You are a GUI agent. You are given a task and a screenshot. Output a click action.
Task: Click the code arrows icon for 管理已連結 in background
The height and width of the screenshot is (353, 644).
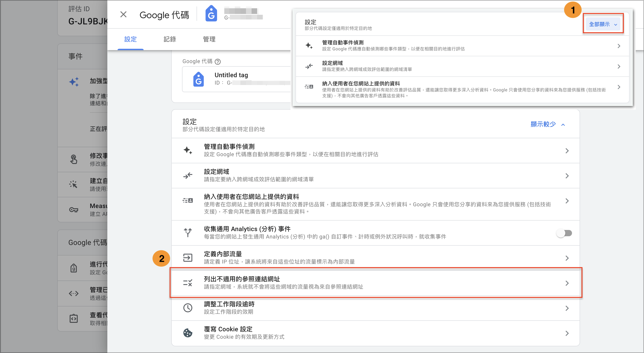coord(74,293)
